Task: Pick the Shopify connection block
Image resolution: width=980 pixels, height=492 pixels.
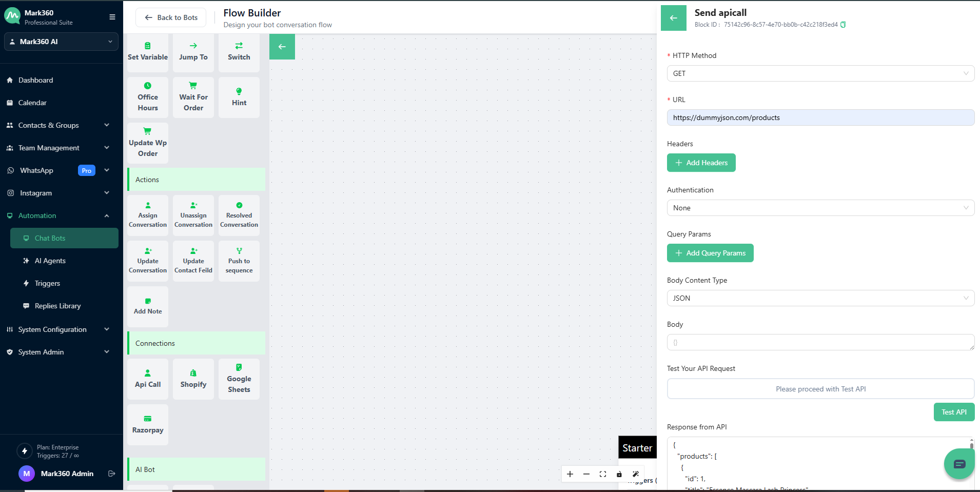Action: click(x=193, y=379)
